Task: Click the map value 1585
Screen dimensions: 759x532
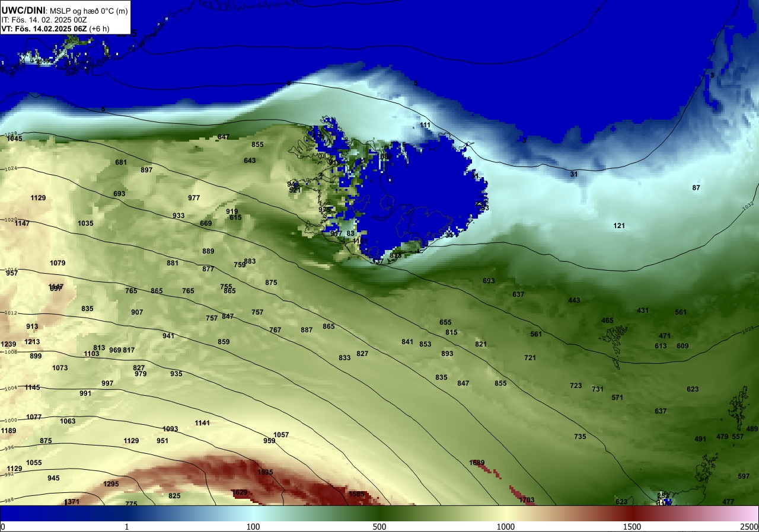Action: 356,494
